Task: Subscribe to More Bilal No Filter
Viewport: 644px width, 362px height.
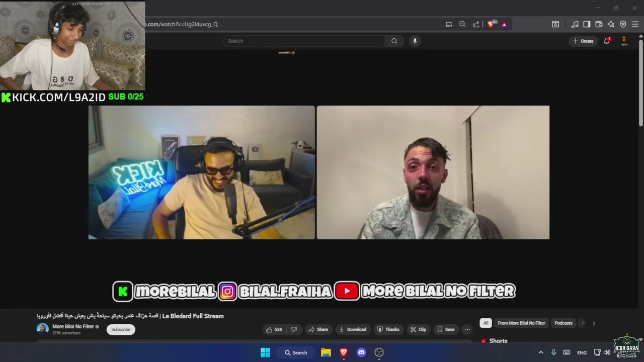Action: point(121,329)
